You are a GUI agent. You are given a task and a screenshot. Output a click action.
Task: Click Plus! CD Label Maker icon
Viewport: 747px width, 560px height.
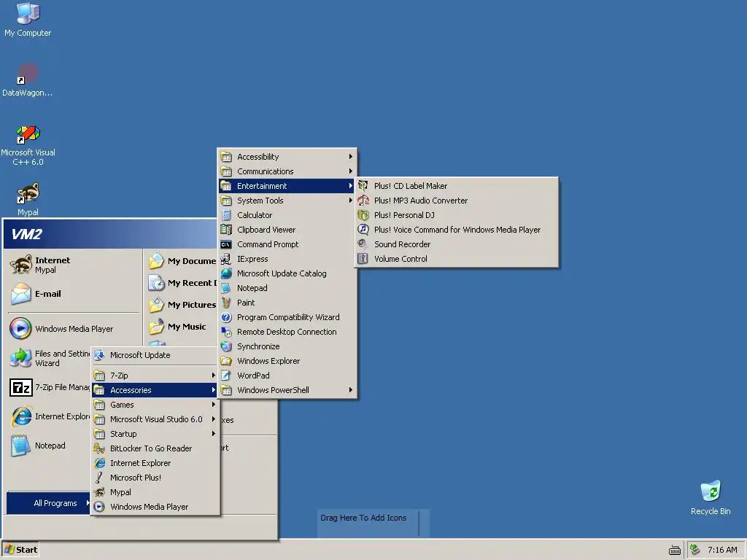[363, 186]
